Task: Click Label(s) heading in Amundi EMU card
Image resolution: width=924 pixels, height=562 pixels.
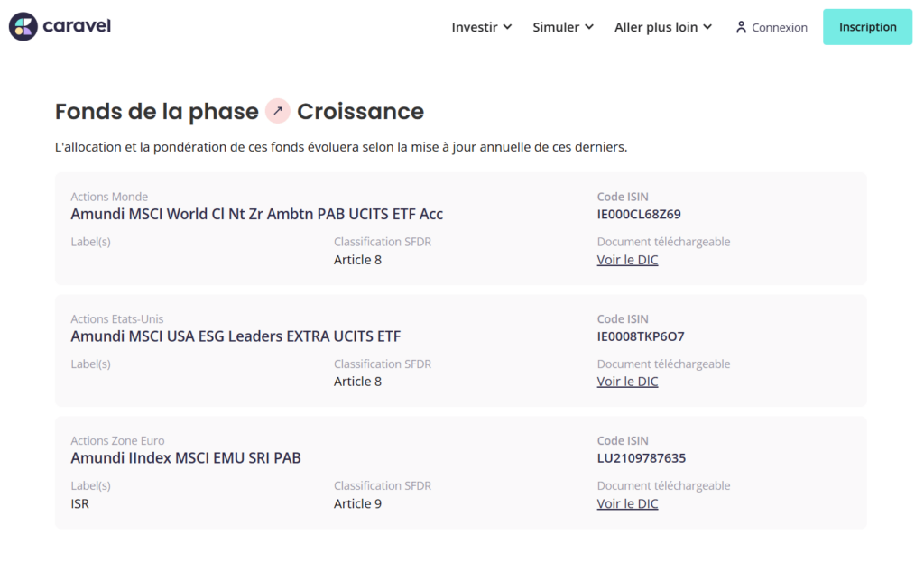Action: [x=91, y=486]
